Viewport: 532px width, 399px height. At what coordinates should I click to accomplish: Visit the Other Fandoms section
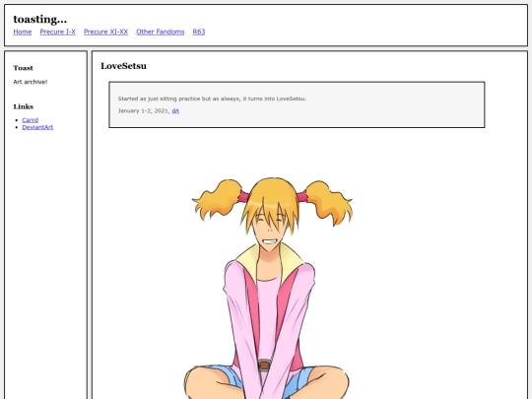[161, 32]
